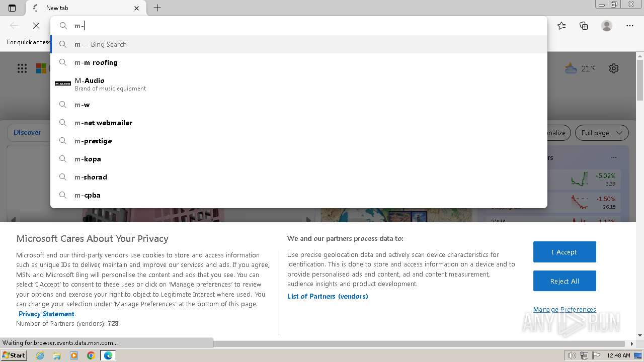Image resolution: width=644 pixels, height=362 pixels.
Task: Expand the Full page layout dropdown
Action: pyautogui.click(x=602, y=133)
